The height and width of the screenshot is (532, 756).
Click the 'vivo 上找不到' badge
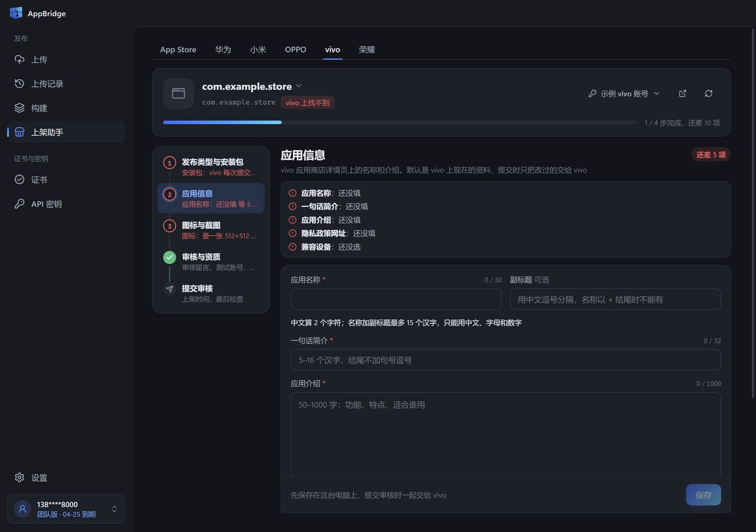click(308, 102)
